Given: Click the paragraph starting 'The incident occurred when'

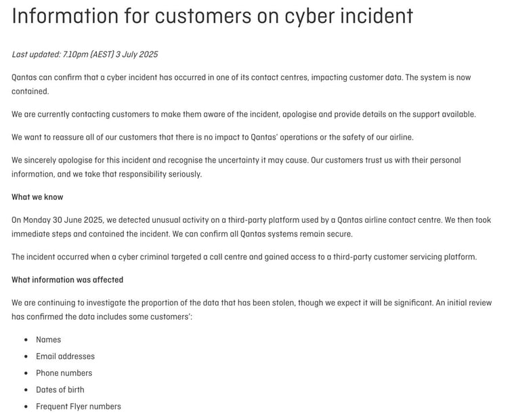Looking at the screenshot, I should click(x=244, y=257).
